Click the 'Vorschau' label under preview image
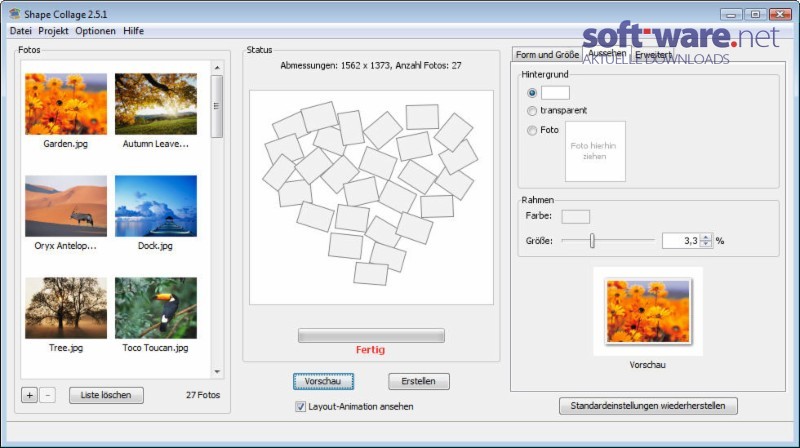 [x=647, y=365]
